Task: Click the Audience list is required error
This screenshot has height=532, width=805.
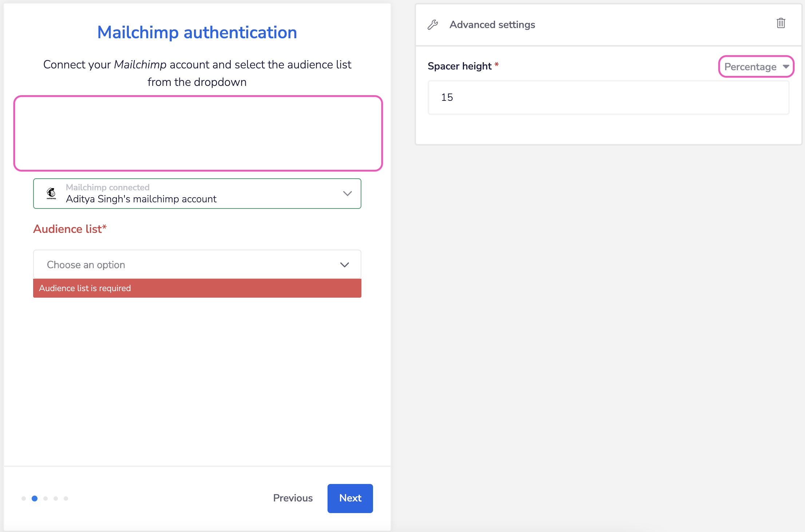Action: (x=197, y=288)
